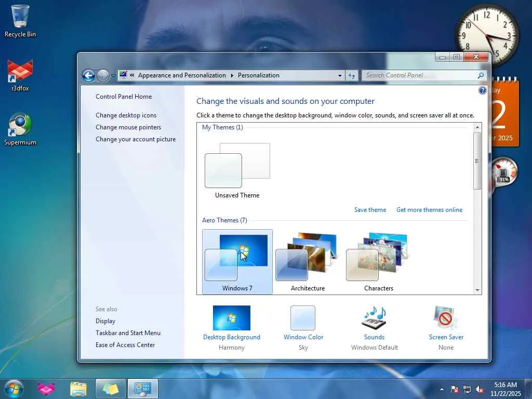Click the greyed Forward navigation arrow
Screen dimensions: 532x399
pos(103,75)
